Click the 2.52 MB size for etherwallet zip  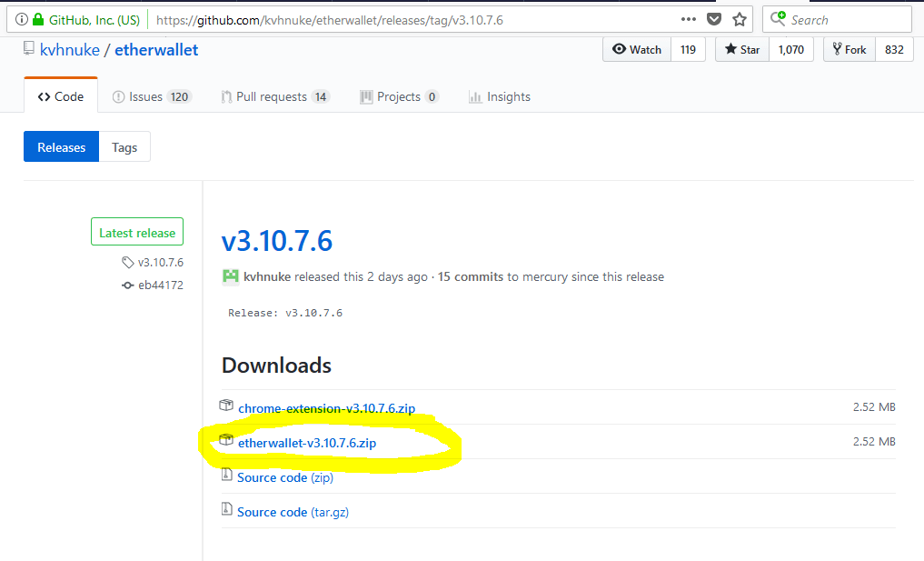coord(874,441)
